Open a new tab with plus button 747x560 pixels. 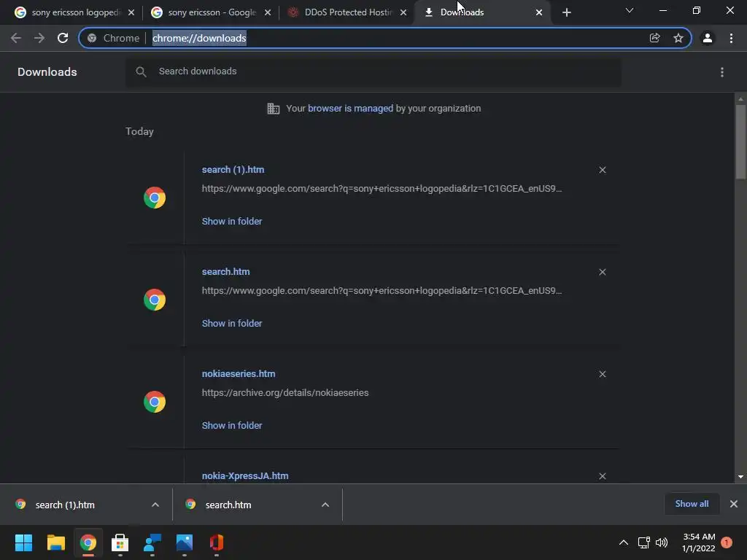[566, 12]
